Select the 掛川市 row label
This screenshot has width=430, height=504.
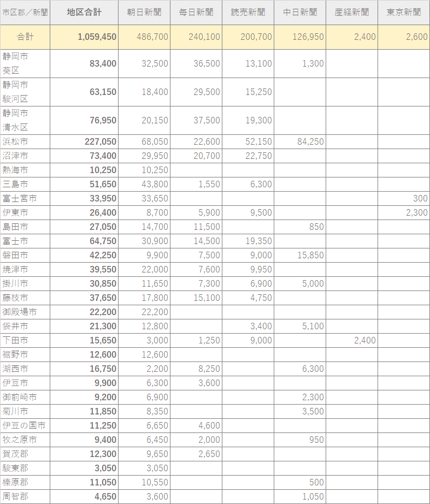click(x=25, y=283)
